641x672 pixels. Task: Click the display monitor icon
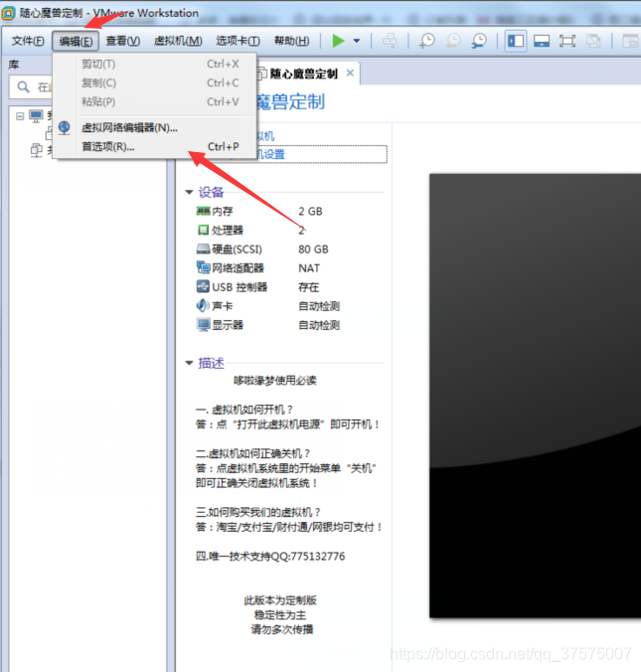[203, 324]
